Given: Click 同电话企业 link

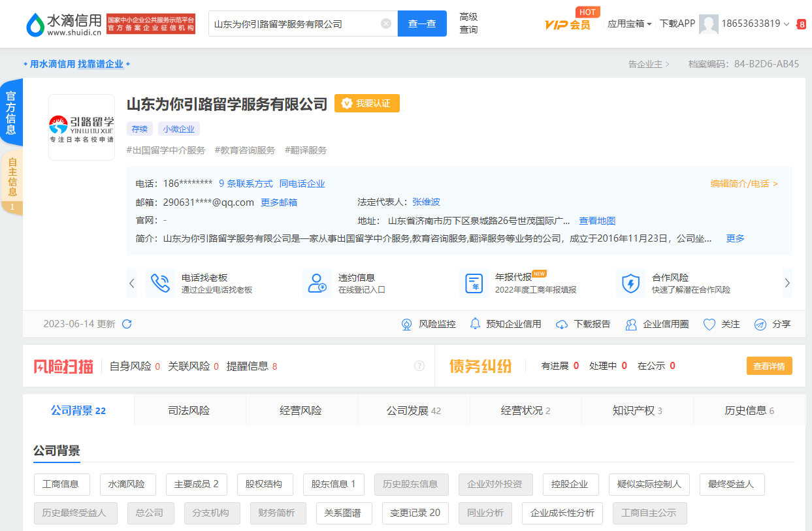Looking at the screenshot, I should (302, 184).
